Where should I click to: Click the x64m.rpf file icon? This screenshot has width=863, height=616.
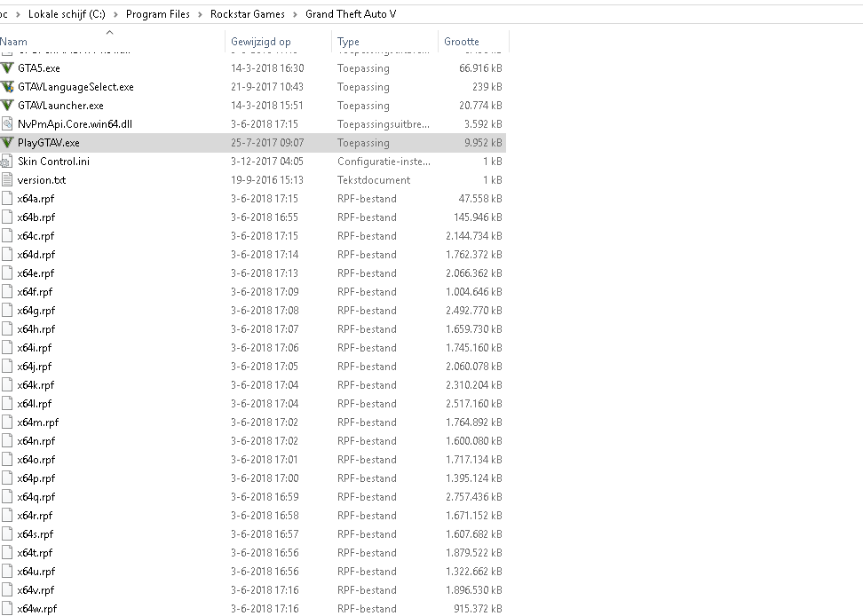point(7,423)
